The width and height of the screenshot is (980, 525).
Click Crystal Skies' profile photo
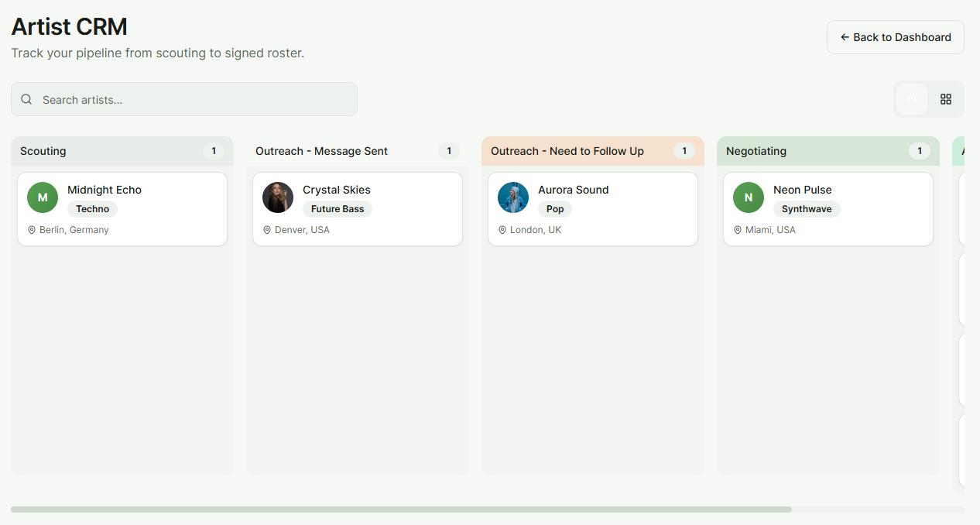[x=278, y=197]
